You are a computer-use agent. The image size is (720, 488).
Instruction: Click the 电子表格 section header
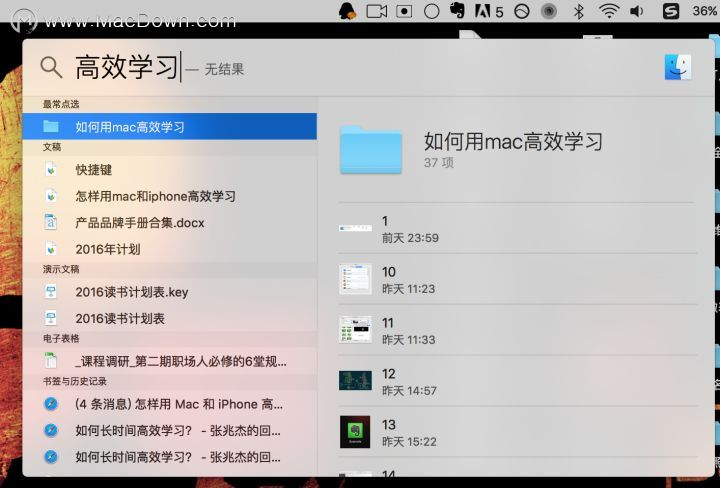click(x=61, y=338)
